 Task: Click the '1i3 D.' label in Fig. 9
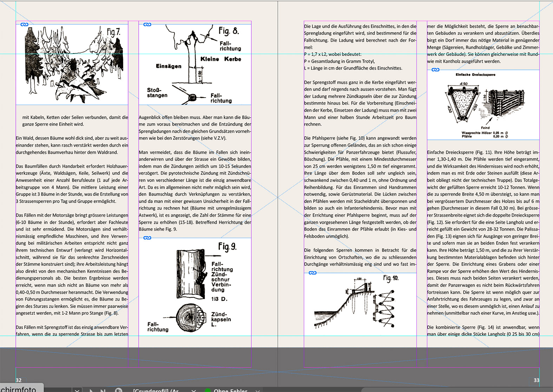point(219,299)
